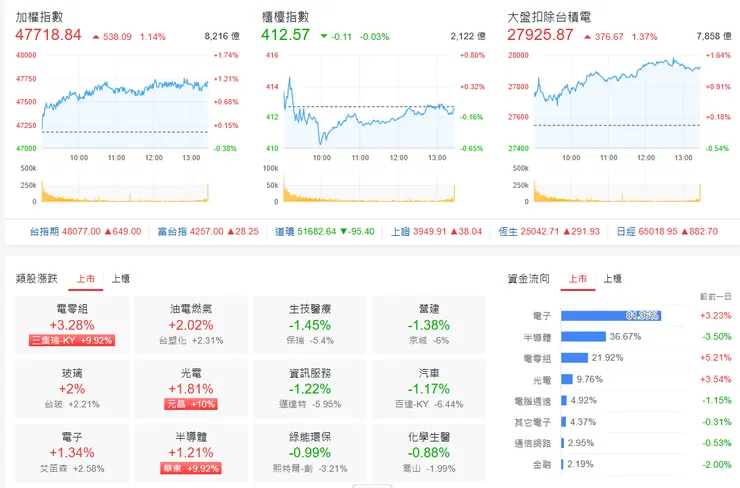
Task: Select the 上市 tab under 類股漲跌
Action: click(86, 279)
